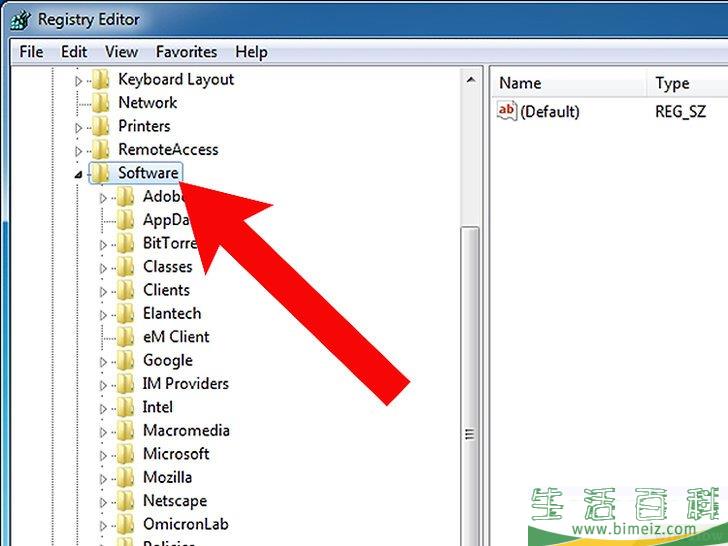Select the RemoteAccess key

coord(168,150)
